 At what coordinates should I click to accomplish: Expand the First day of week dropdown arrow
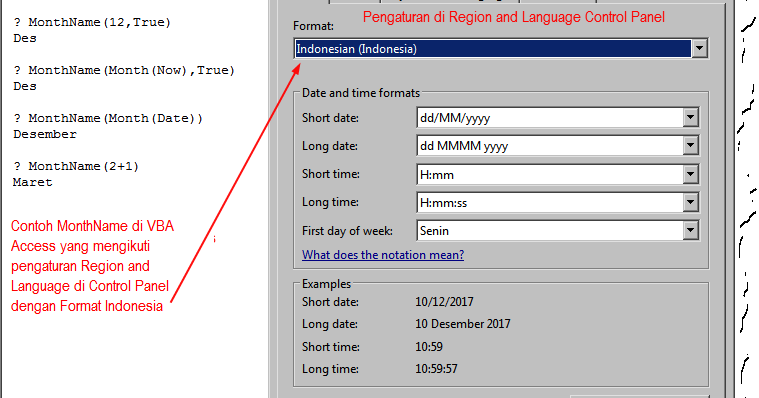[691, 230]
